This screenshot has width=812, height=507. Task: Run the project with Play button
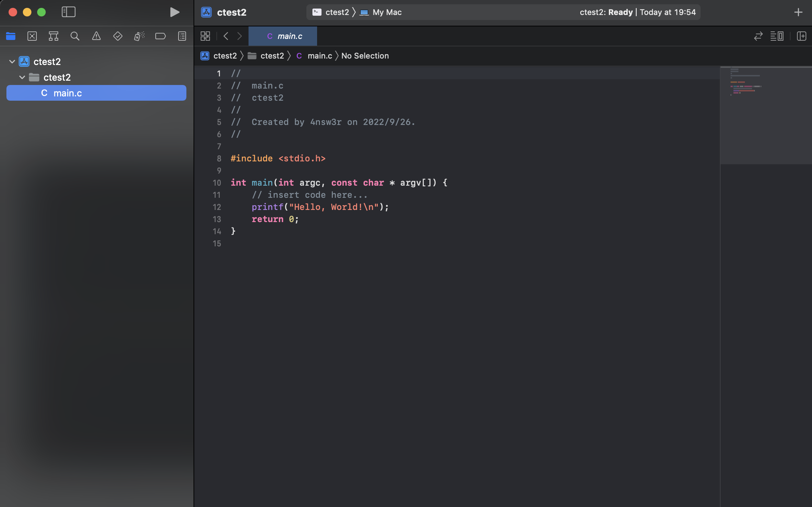pyautogui.click(x=175, y=12)
